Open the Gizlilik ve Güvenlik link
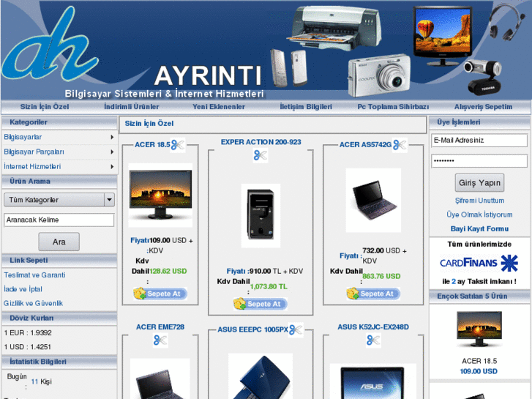532x399 pixels. point(33,303)
